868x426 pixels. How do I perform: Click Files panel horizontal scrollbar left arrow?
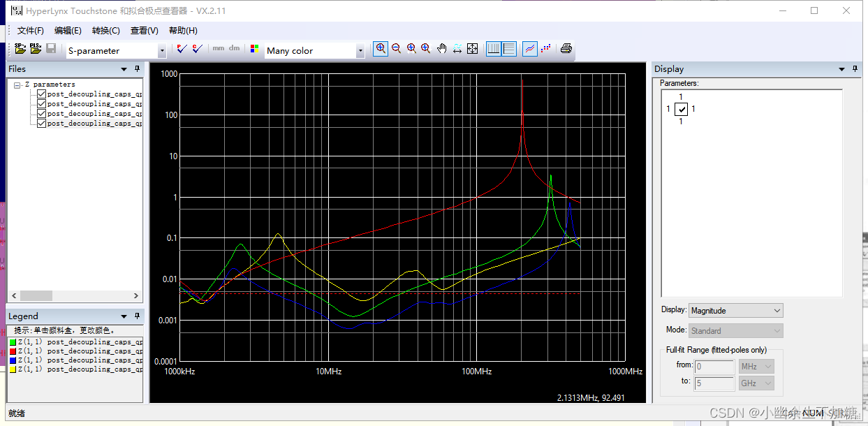click(13, 295)
